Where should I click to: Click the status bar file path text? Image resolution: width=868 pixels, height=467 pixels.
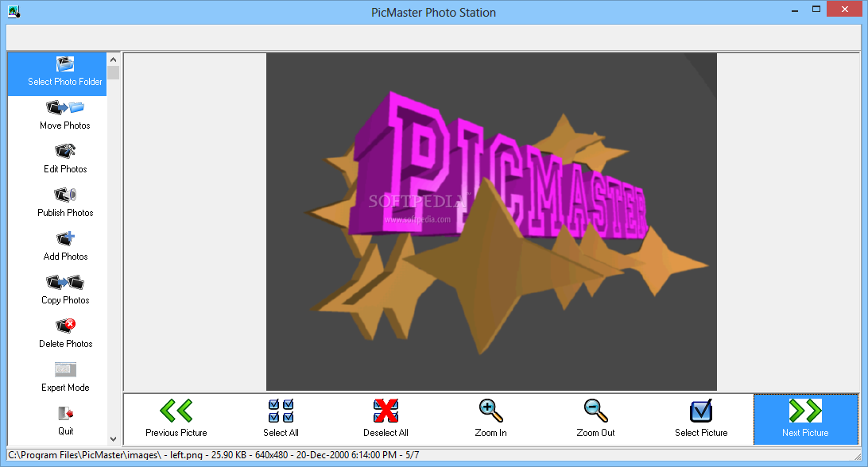213,455
